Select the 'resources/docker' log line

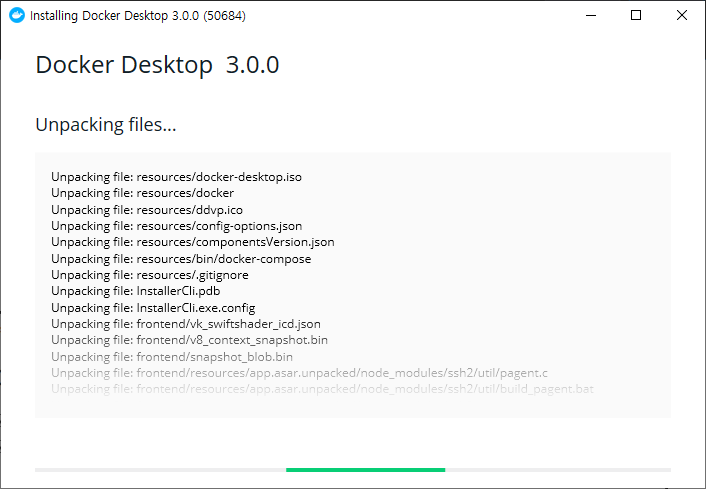(142, 193)
